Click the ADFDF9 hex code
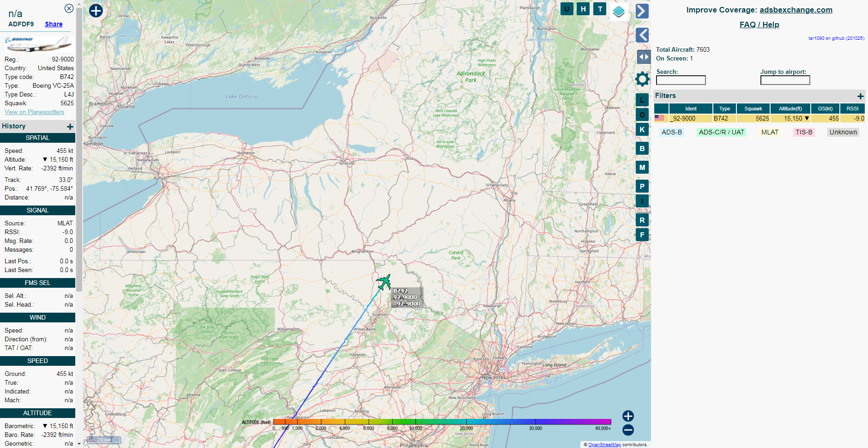 point(21,24)
